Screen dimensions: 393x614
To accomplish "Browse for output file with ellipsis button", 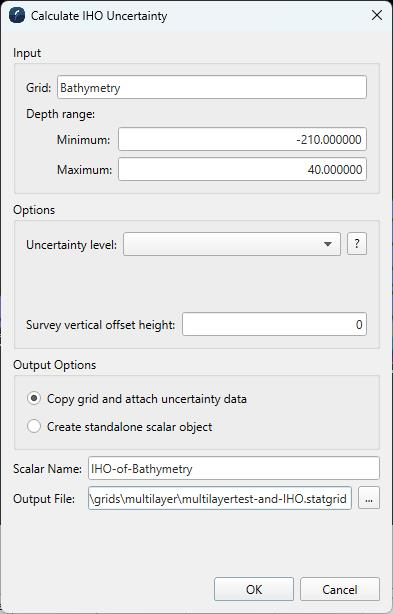I will tap(369, 498).
